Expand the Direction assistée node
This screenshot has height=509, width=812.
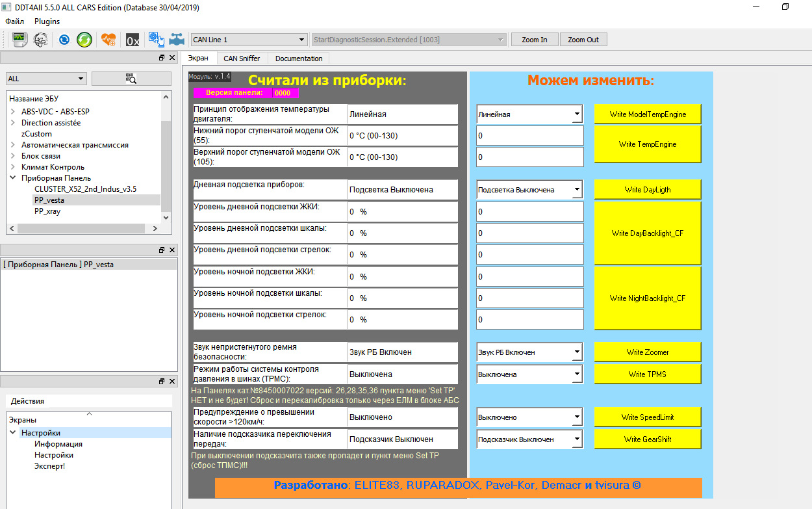pyautogui.click(x=14, y=122)
